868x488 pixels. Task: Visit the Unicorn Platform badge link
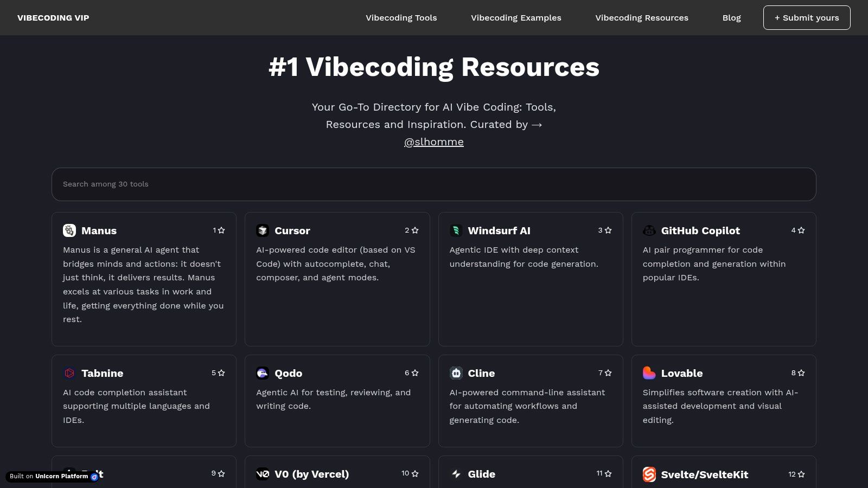53,477
